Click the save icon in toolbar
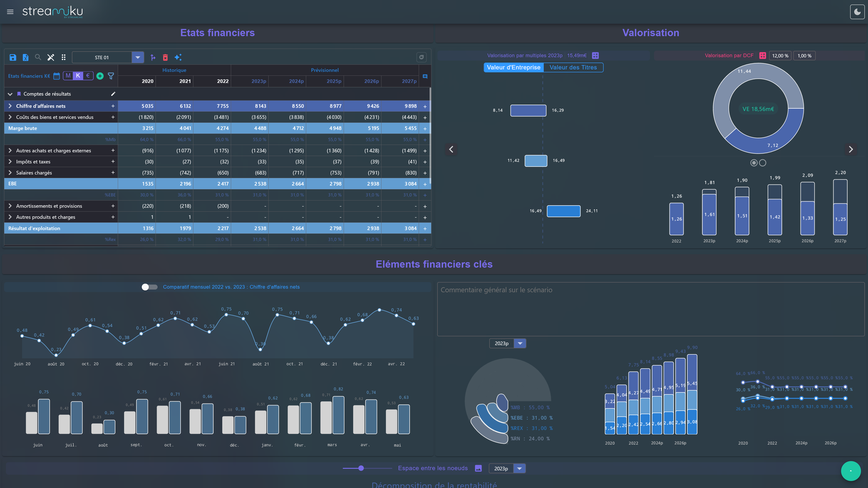This screenshot has height=488, width=868. pyautogui.click(x=13, y=57)
